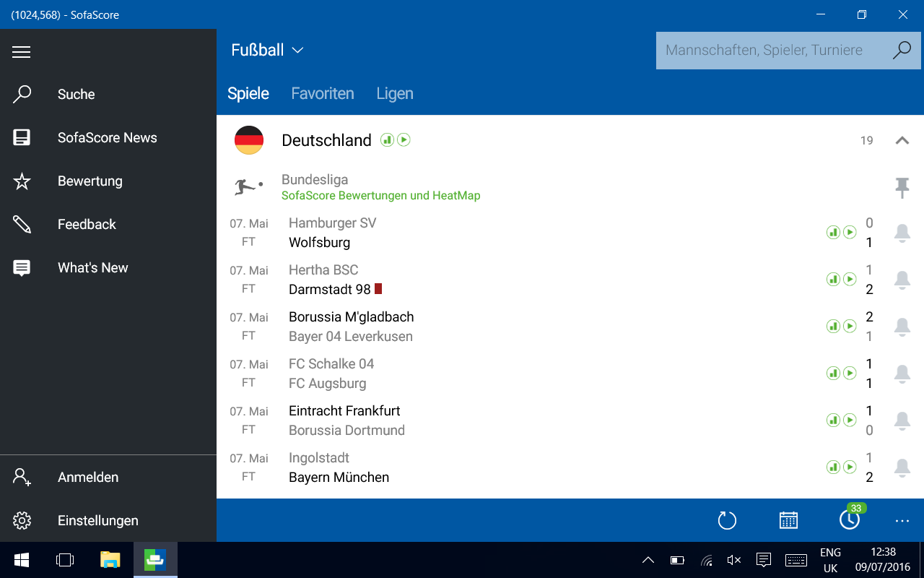
Task: Open the Borussia Dortmund team name
Action: pos(346,430)
